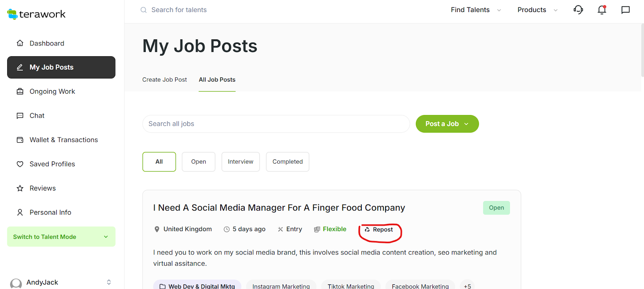Open the Social Media Manager job title
Viewport: 644px width, 289px height.
[279, 208]
